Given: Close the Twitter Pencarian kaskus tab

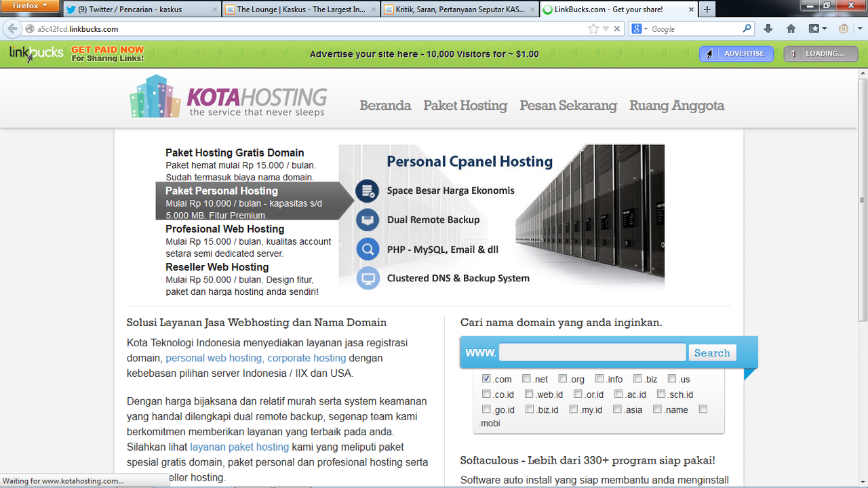Looking at the screenshot, I should click(x=215, y=10).
